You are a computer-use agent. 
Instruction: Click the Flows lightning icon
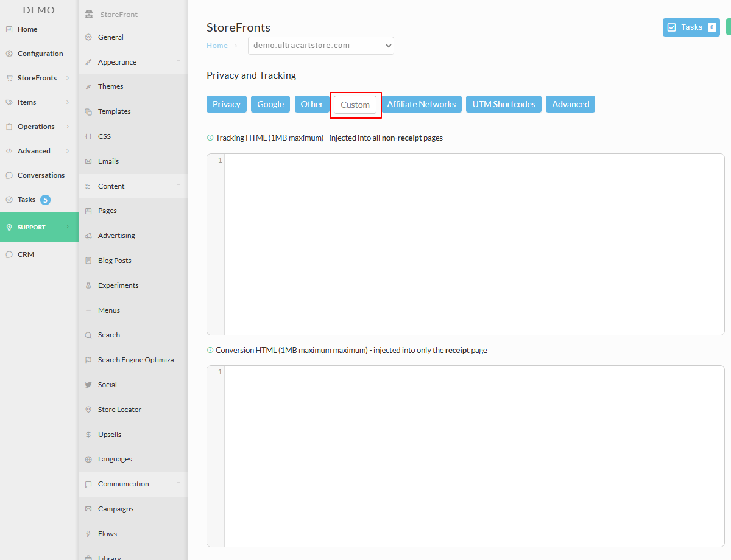coord(88,534)
